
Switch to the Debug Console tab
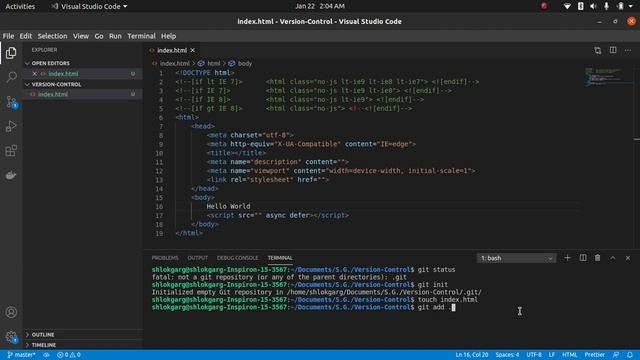[237, 258]
